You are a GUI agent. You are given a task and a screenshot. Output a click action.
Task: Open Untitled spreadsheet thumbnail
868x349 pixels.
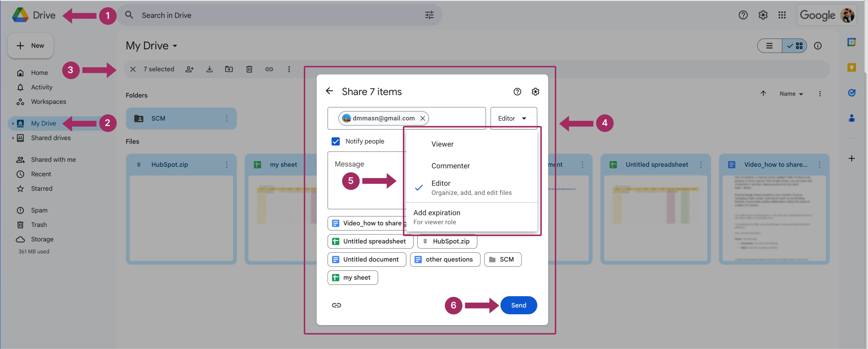pyautogui.click(x=655, y=218)
